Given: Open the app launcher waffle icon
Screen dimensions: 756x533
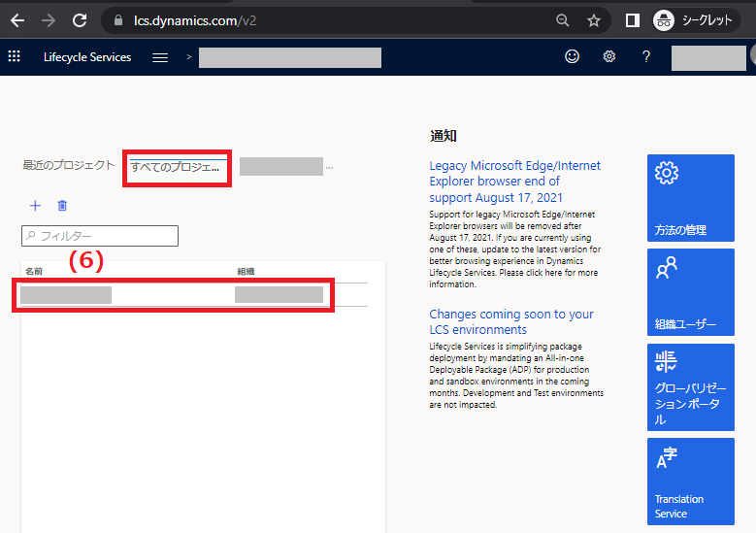Looking at the screenshot, I should [x=14, y=56].
